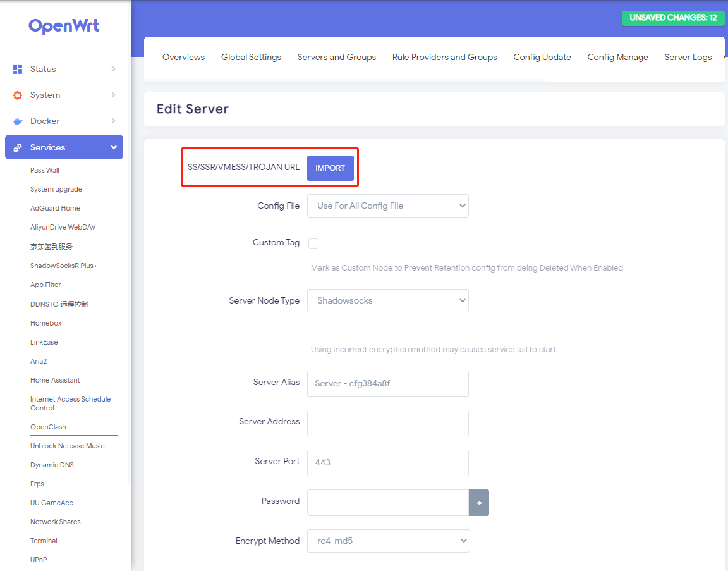
Task: Click the System menu label
Action: click(45, 95)
